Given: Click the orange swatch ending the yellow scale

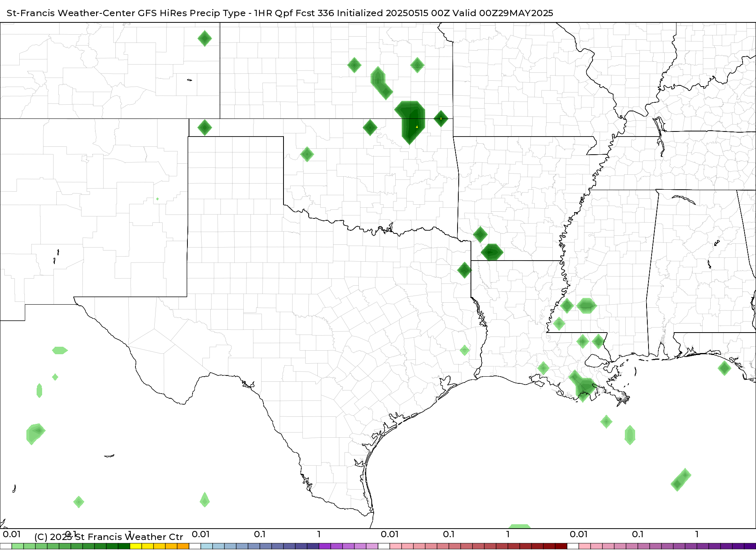Looking at the screenshot, I should [183, 546].
